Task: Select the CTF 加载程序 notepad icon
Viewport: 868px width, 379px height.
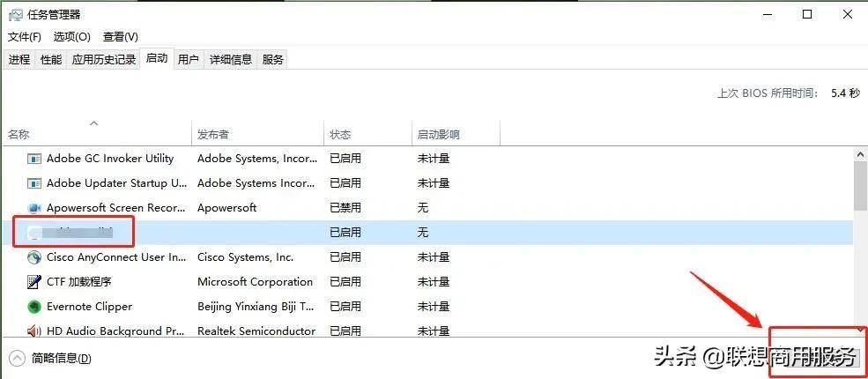Action: click(34, 282)
